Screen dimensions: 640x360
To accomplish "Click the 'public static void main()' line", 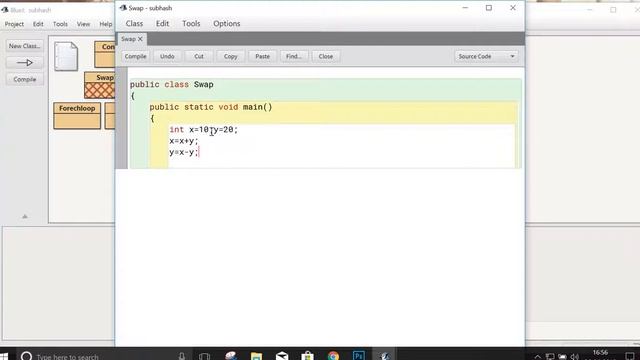I will pos(211,107).
